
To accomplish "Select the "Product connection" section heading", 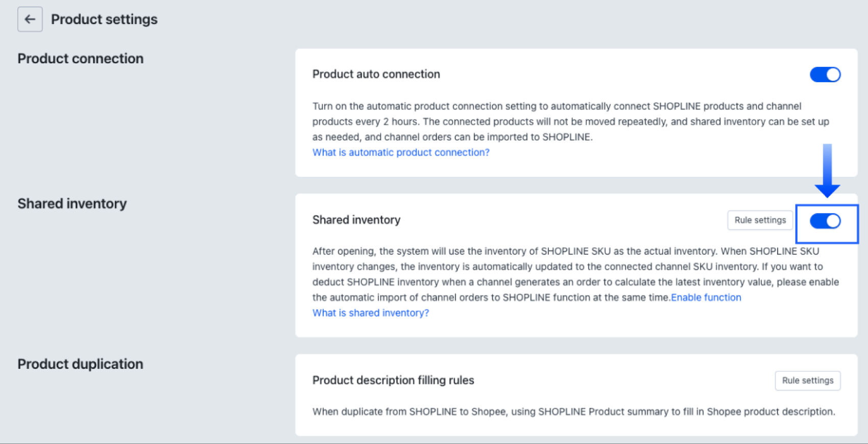I will (81, 59).
